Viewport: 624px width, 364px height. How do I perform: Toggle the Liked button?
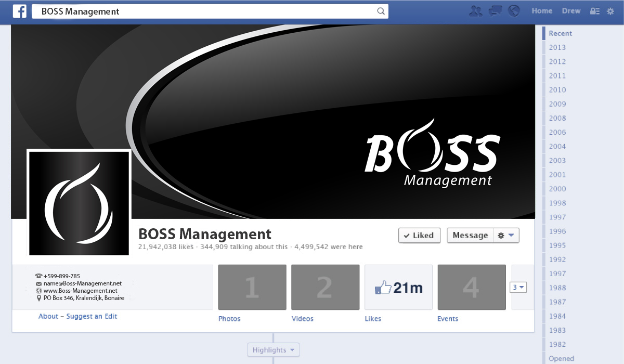point(419,236)
